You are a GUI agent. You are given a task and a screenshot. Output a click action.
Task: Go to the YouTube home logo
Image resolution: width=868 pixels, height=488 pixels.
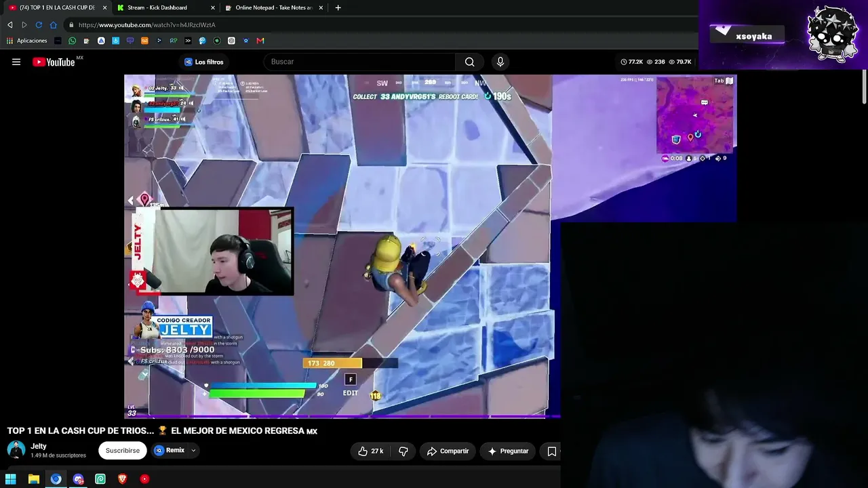click(54, 62)
